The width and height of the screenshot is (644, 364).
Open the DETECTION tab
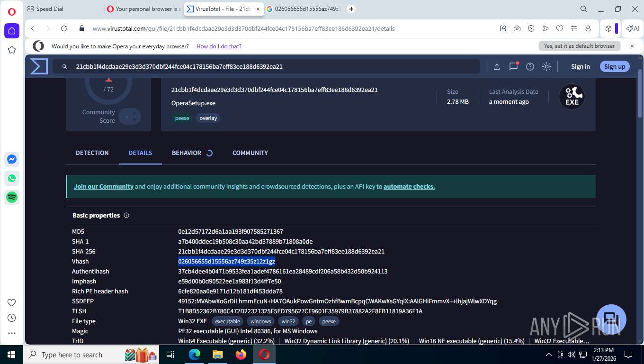point(92,153)
